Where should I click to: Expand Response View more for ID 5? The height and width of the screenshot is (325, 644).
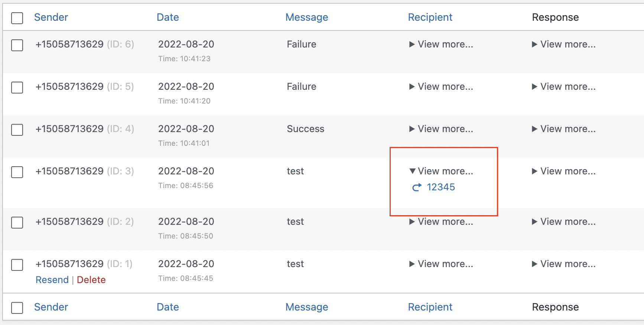pyautogui.click(x=564, y=86)
